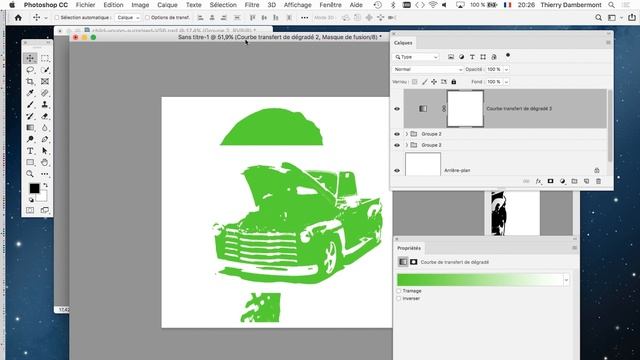Expand the upper Groupe 2 folder
The height and width of the screenshot is (360, 640).
[x=407, y=134]
